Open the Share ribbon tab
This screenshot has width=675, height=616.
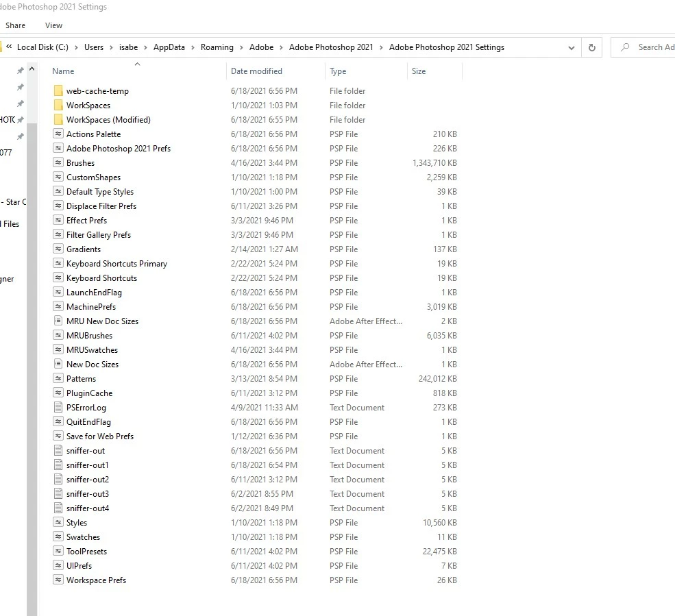click(x=16, y=25)
